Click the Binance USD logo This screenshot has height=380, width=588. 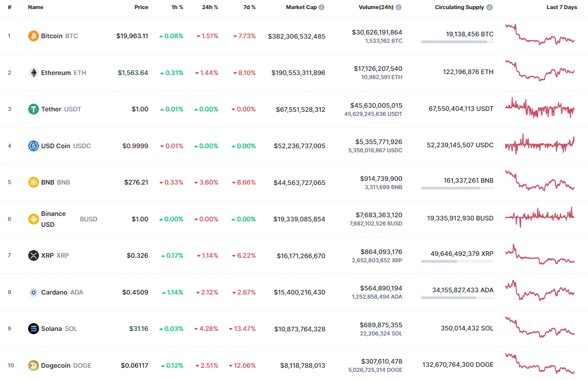(x=33, y=219)
